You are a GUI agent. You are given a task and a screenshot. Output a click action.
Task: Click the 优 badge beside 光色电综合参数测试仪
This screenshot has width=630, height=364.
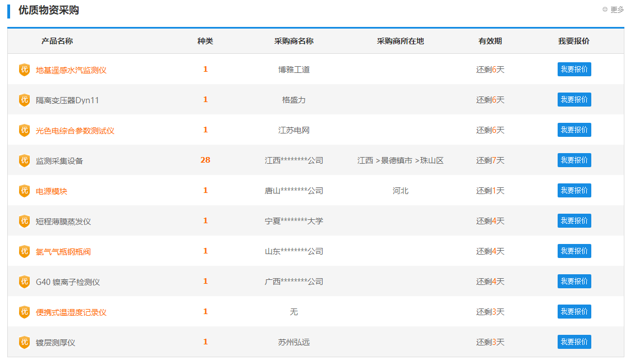pyautogui.click(x=24, y=130)
